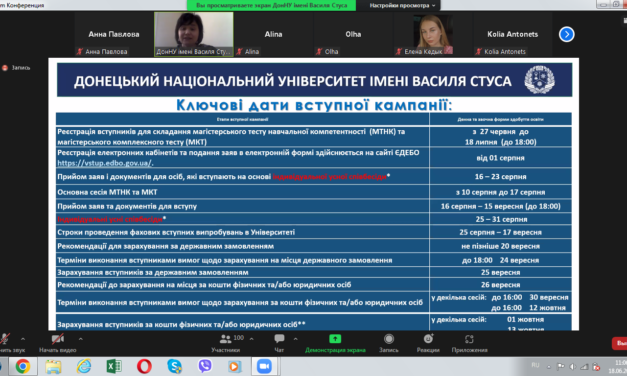Click red recording indicator Запись
627x376 pixels.
tap(16, 68)
